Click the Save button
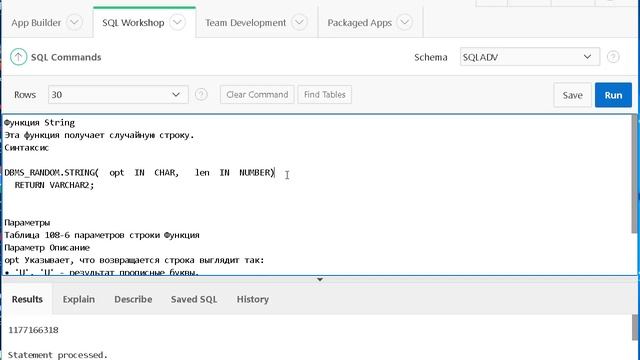The image size is (640, 360). coord(572,95)
